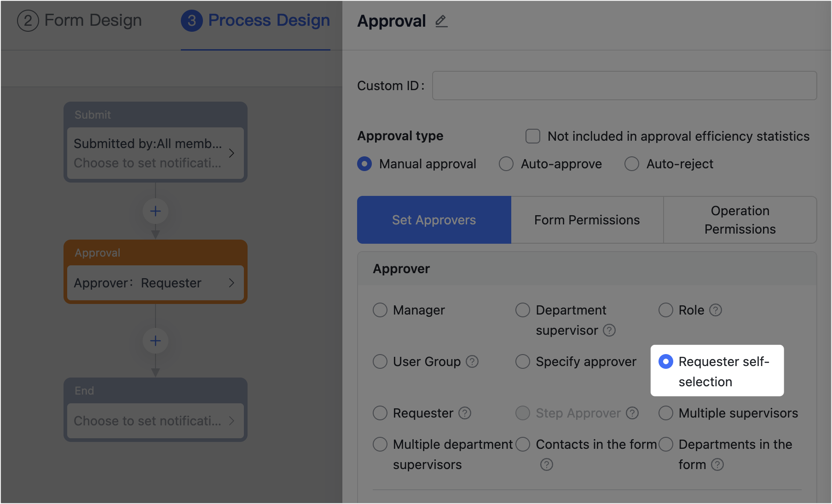Choose Manager as the approver
Viewport: 832px width, 504px height.
tap(380, 310)
